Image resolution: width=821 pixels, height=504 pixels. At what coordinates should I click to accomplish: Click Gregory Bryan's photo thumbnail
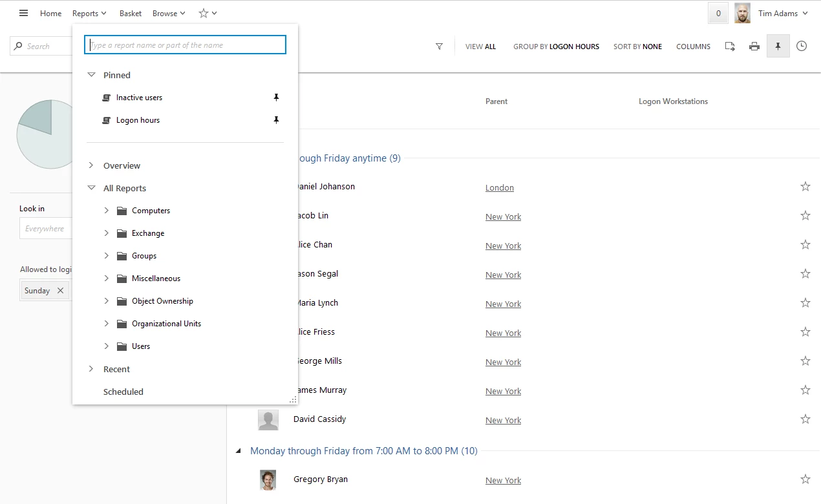coord(268,479)
